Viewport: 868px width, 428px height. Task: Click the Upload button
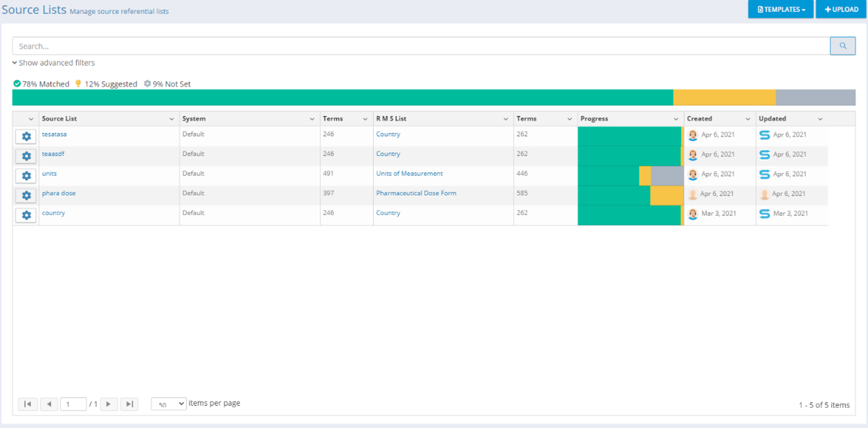click(x=841, y=9)
